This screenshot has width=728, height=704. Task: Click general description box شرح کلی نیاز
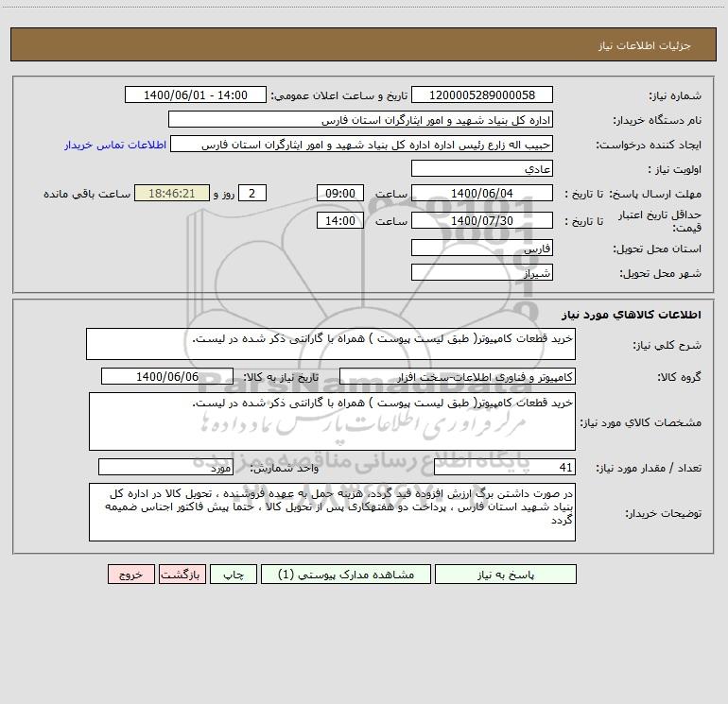tap(331, 344)
